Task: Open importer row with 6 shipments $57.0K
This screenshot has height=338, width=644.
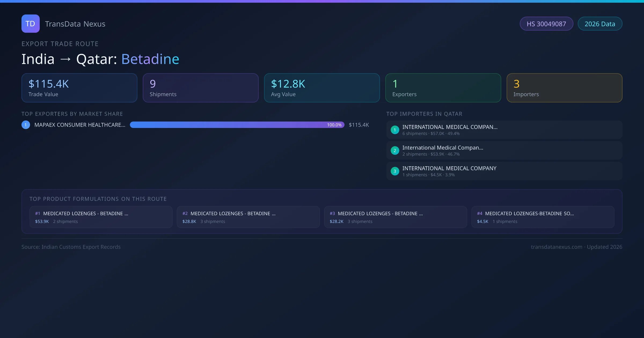Action: [504, 130]
